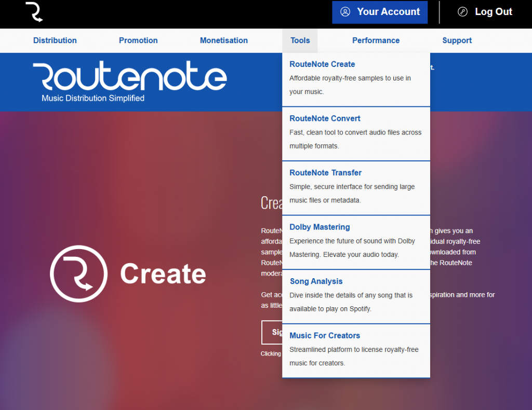Open the Support navigation menu

pyautogui.click(x=457, y=40)
